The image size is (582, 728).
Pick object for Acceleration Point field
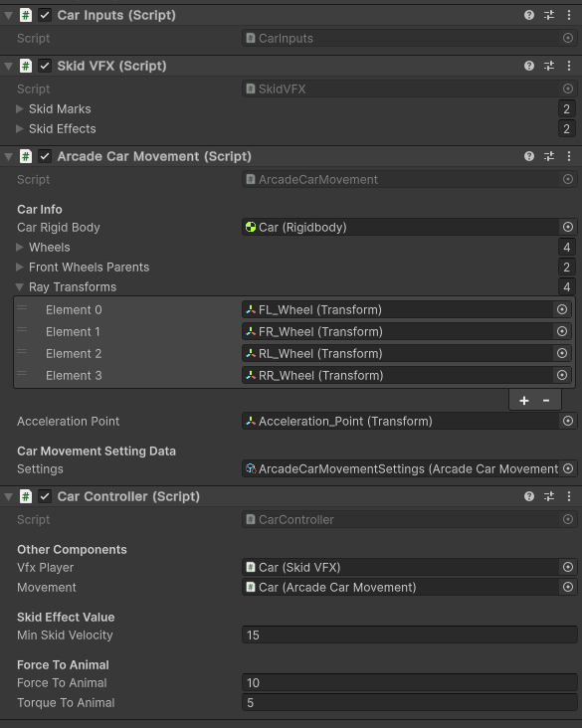click(568, 421)
